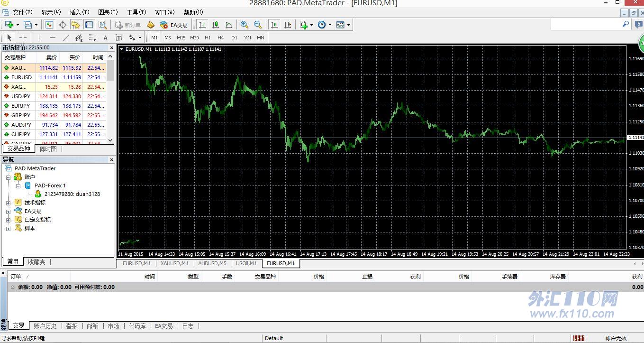Expand the Profiles dropdown arrow
Image resolution: width=644 pixels, height=343 pixels.
(x=36, y=25)
